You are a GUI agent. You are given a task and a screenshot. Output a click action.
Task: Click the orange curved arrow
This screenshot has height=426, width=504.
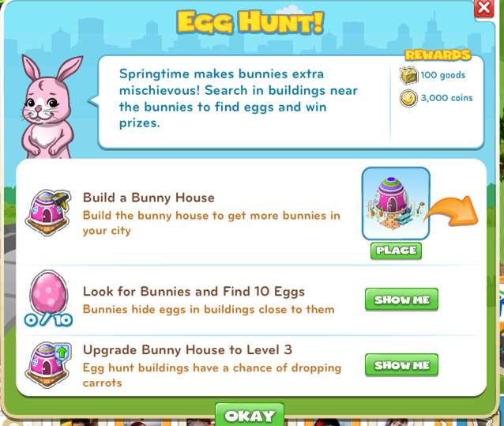[453, 210]
